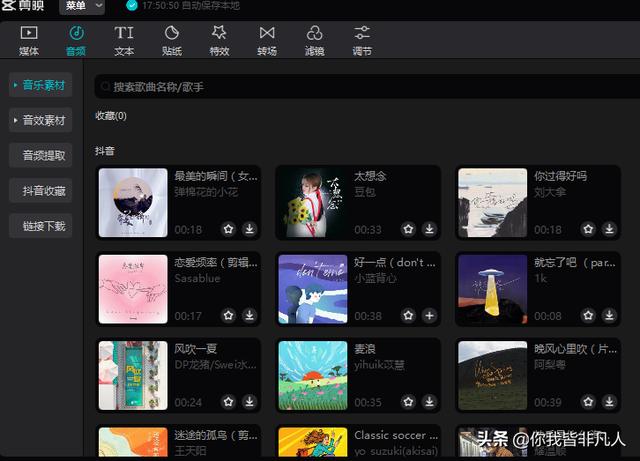Viewport: 640px width, 461px height.
Task: Click the 剪映 app logo
Action: coord(22,5)
